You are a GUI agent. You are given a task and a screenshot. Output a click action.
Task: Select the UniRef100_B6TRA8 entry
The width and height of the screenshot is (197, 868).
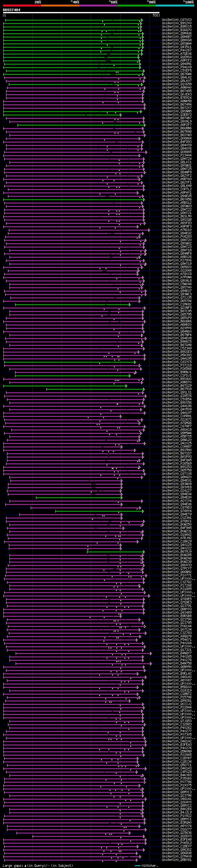click(177, 131)
